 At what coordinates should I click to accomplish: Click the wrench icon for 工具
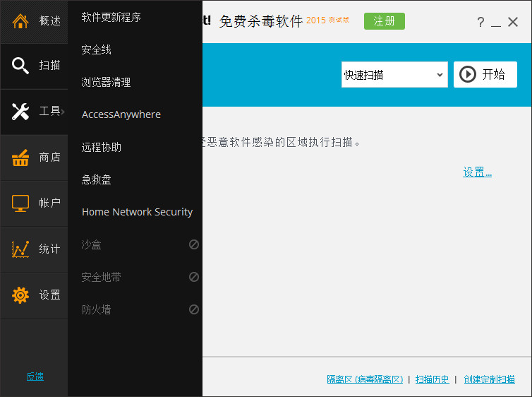(x=20, y=112)
